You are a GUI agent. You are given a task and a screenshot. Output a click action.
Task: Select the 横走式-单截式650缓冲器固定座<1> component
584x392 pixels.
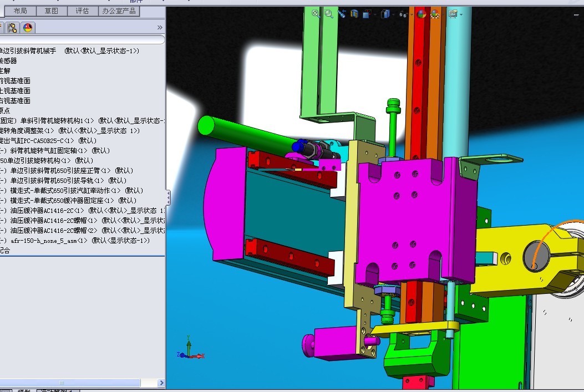[x=68, y=201]
